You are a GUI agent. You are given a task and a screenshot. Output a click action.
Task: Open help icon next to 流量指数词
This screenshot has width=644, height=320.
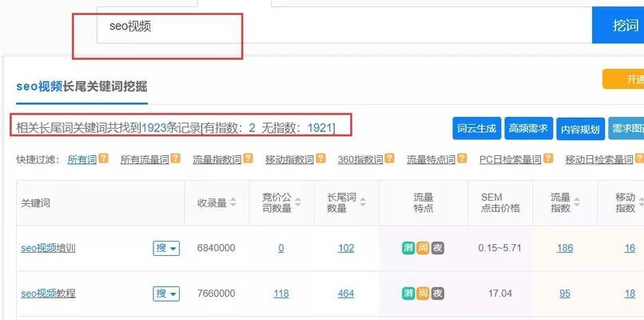tap(248, 158)
